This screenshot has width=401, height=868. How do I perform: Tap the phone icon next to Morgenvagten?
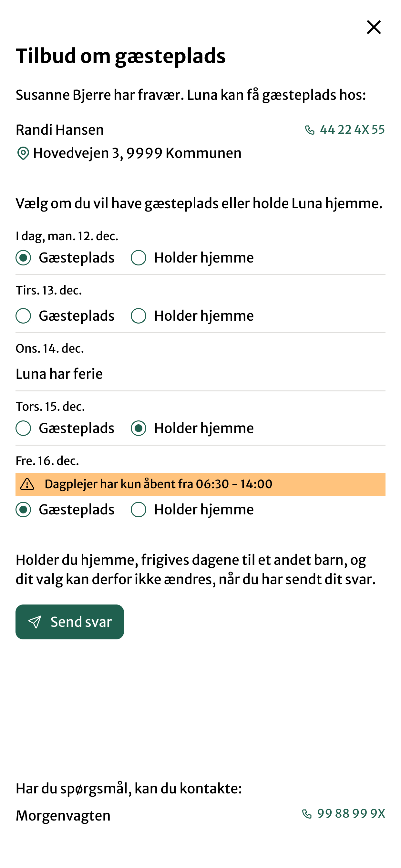point(307,814)
